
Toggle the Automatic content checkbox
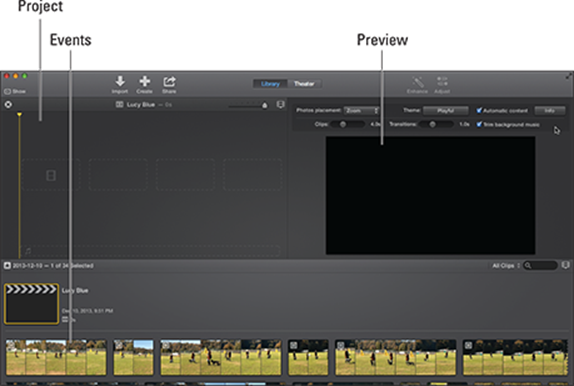pos(479,110)
